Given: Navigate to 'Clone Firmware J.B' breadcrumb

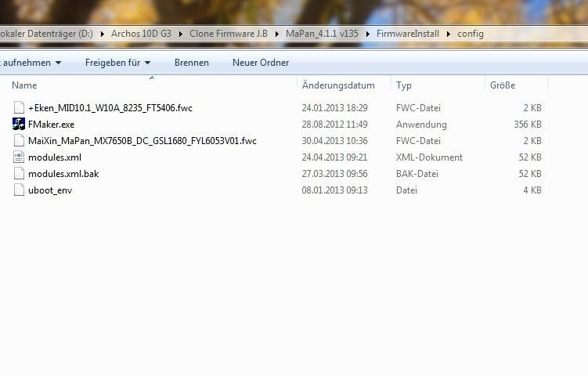Looking at the screenshot, I should (229, 34).
